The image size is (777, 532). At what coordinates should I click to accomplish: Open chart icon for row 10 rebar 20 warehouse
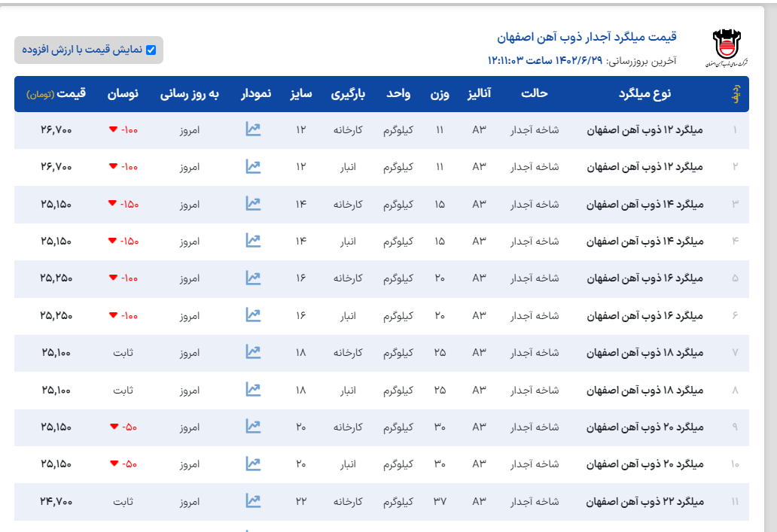pyautogui.click(x=253, y=464)
